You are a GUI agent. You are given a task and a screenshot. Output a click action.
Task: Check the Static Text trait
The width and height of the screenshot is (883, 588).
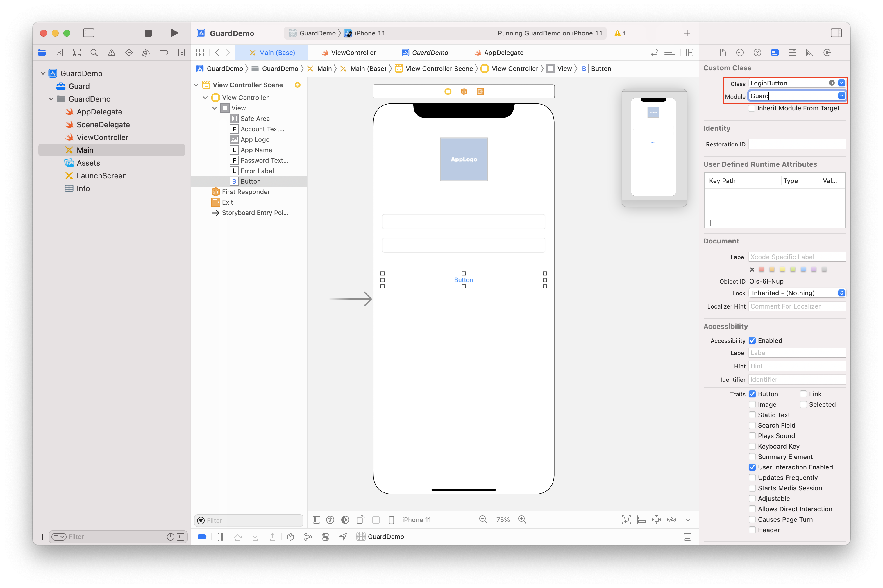[752, 415]
